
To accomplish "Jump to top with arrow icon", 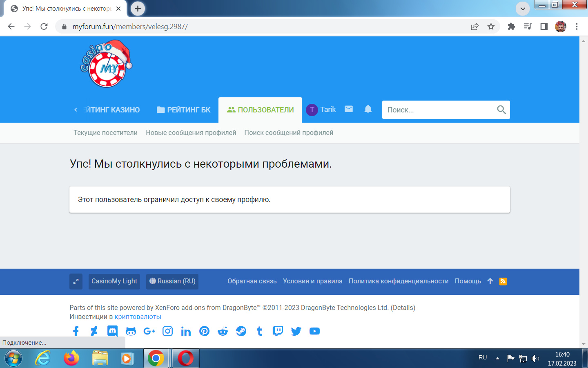I will 490,281.
